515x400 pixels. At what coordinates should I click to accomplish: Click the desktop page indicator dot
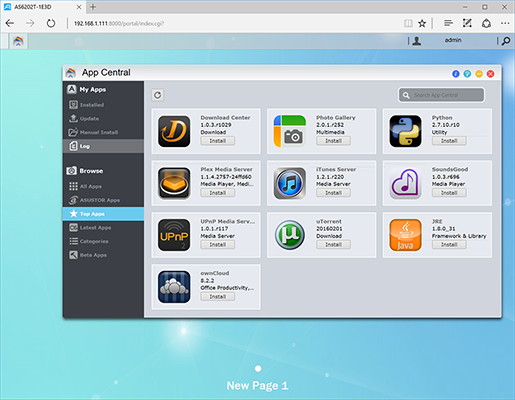point(258,369)
